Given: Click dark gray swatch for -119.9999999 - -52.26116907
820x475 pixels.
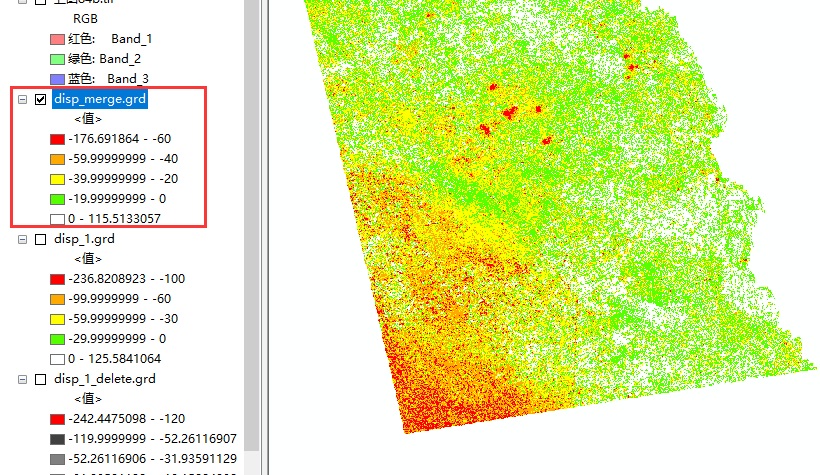Looking at the screenshot, I should [x=58, y=439].
